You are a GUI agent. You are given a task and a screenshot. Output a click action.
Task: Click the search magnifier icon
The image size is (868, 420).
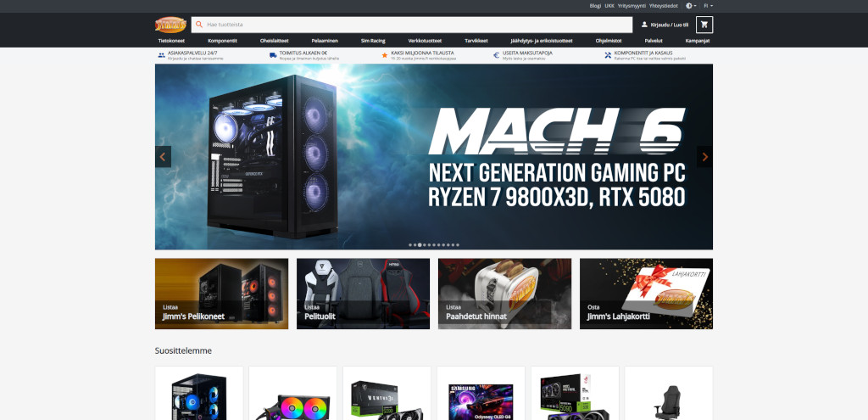click(x=198, y=25)
